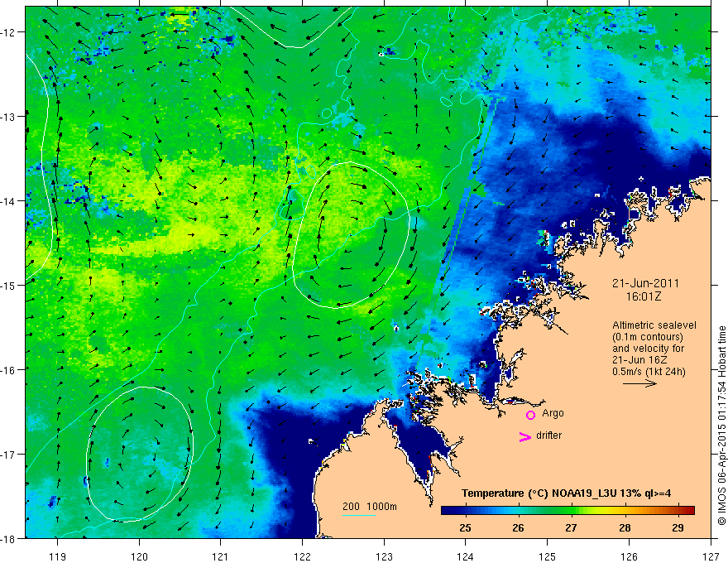Select the "drifter" legend label
728x563 pixels.
pos(548,435)
